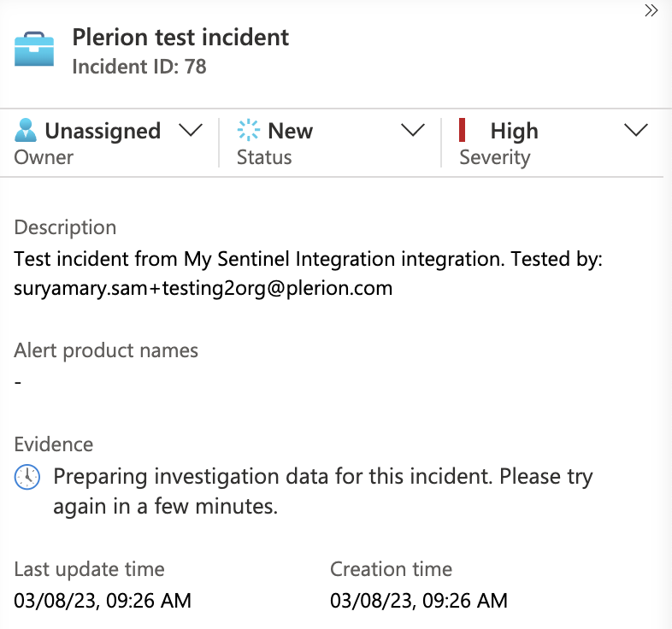672x629 pixels.
Task: Expand the Status dropdown chevron
Action: [x=413, y=130]
